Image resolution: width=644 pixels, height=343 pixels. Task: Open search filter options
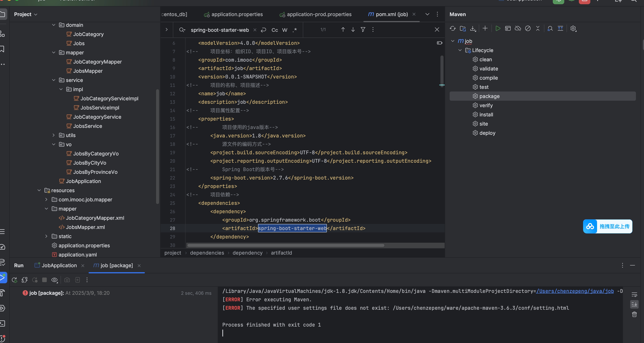click(x=363, y=30)
